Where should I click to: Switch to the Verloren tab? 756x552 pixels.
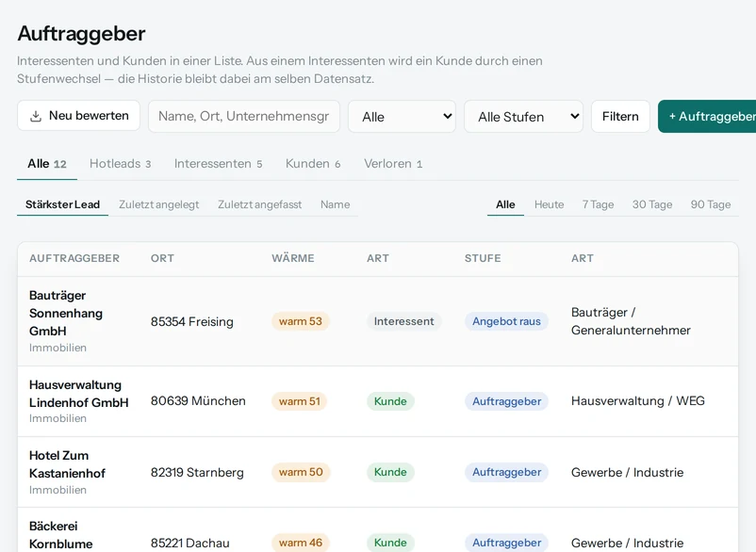393,164
